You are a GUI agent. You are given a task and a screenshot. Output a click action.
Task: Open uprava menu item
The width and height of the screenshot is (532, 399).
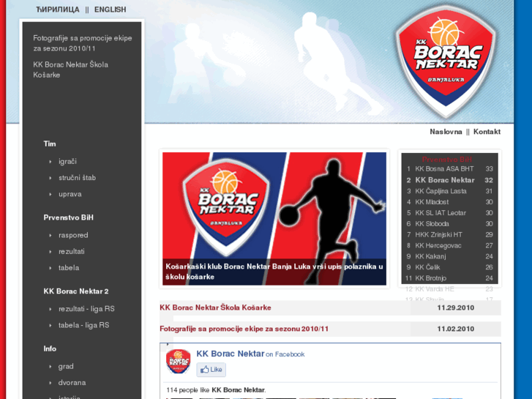70,194
